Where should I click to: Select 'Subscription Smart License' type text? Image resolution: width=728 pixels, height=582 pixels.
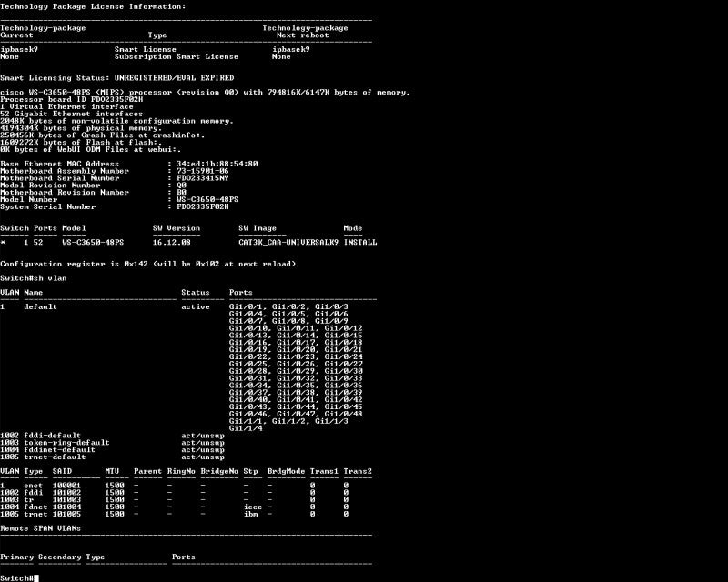click(x=177, y=56)
